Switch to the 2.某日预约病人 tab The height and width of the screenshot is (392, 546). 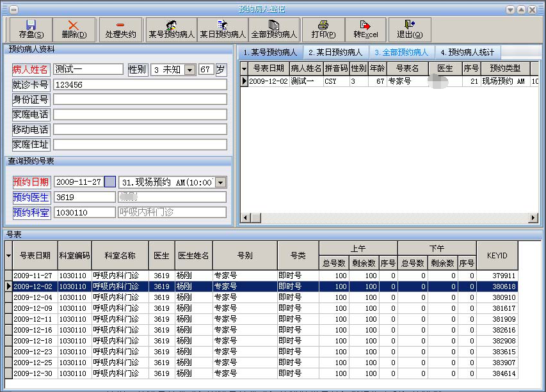click(x=335, y=52)
